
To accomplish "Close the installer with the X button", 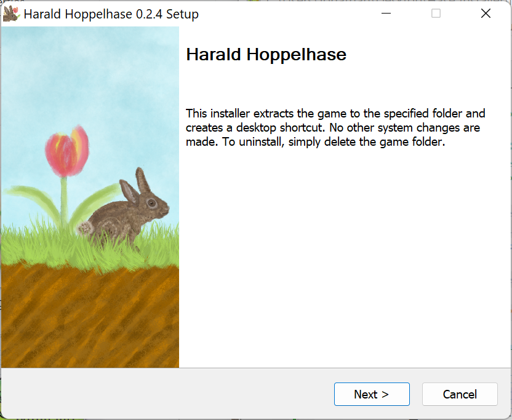I will (x=486, y=14).
